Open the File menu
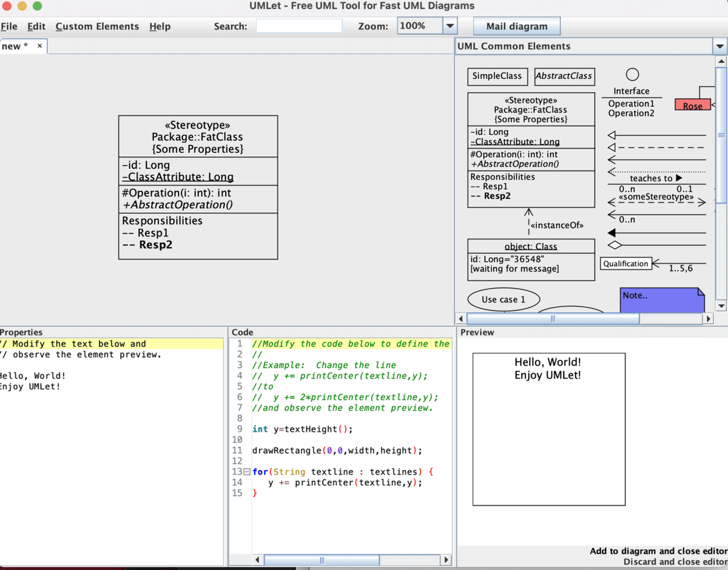Screen dimensions: 728x570 pyautogui.click(x=9, y=26)
